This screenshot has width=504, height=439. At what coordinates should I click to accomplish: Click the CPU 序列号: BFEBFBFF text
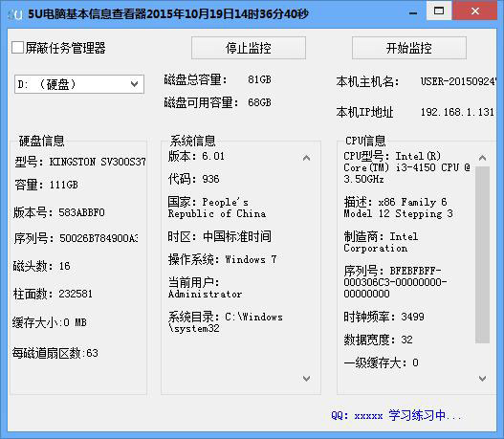[395, 282]
